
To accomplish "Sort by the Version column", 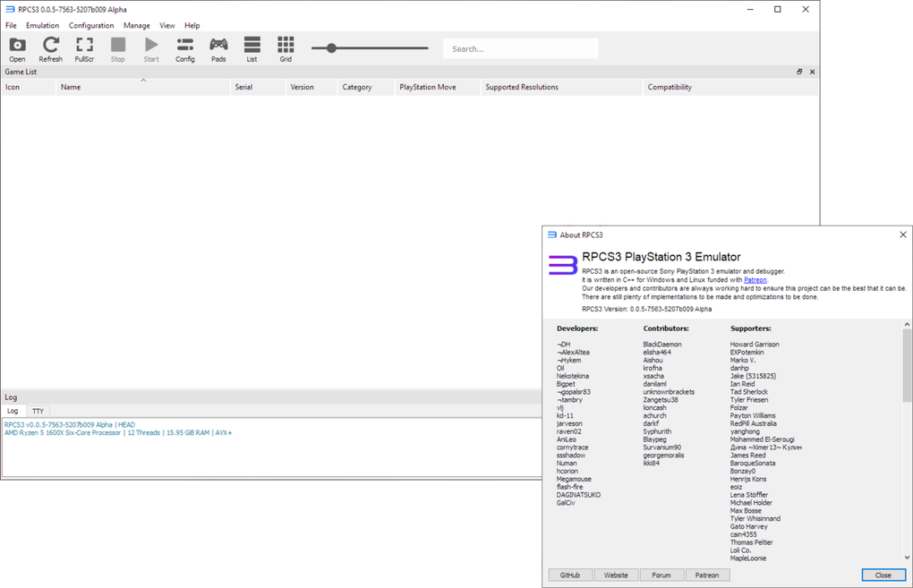I will pyautogui.click(x=311, y=87).
